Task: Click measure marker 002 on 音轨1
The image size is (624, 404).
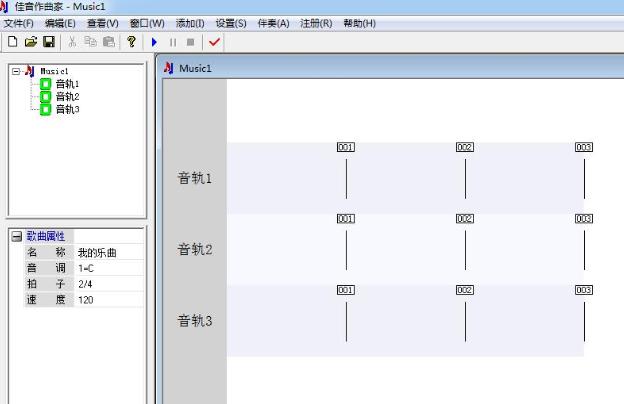Action: (x=464, y=147)
